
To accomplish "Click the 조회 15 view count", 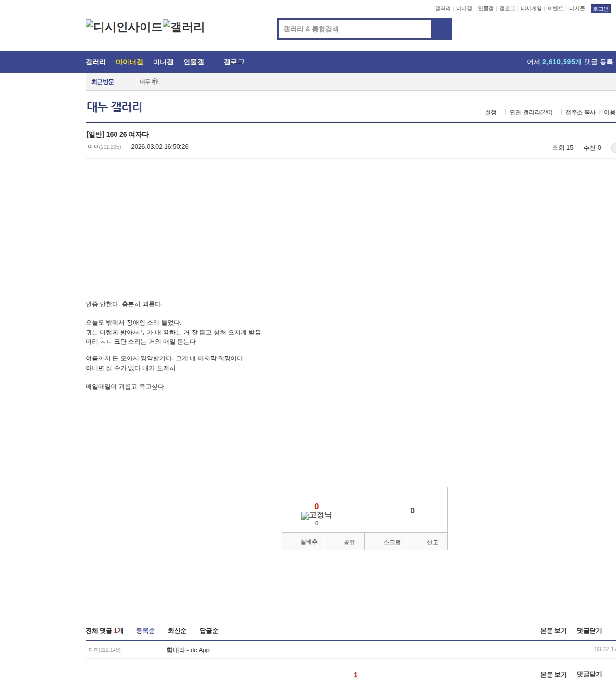I will [x=563, y=148].
